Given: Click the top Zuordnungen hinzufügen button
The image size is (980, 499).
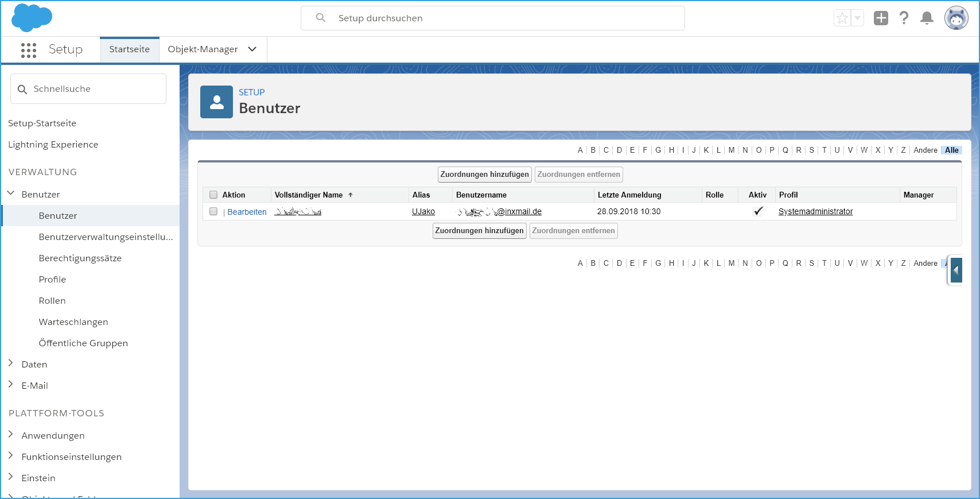Looking at the screenshot, I should (x=484, y=175).
